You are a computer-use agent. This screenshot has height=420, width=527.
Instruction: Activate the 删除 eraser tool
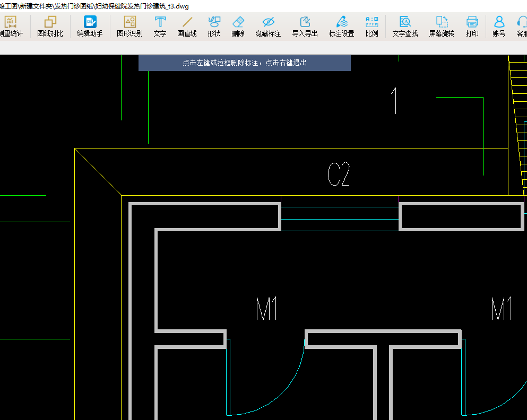coord(238,27)
